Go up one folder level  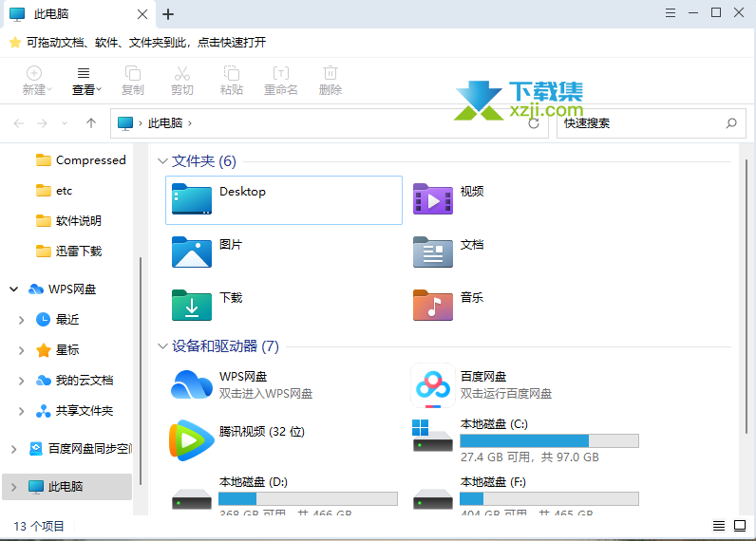point(90,123)
